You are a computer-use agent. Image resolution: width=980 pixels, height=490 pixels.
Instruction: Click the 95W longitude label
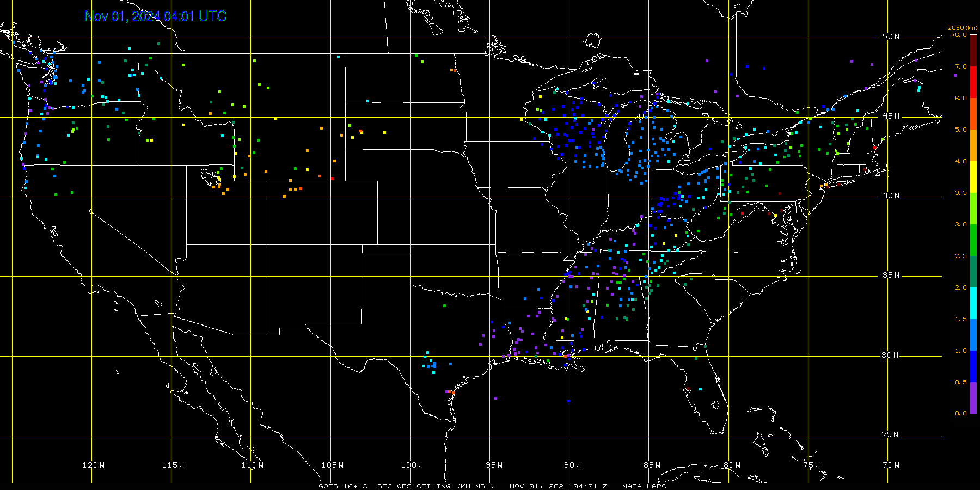tap(494, 465)
